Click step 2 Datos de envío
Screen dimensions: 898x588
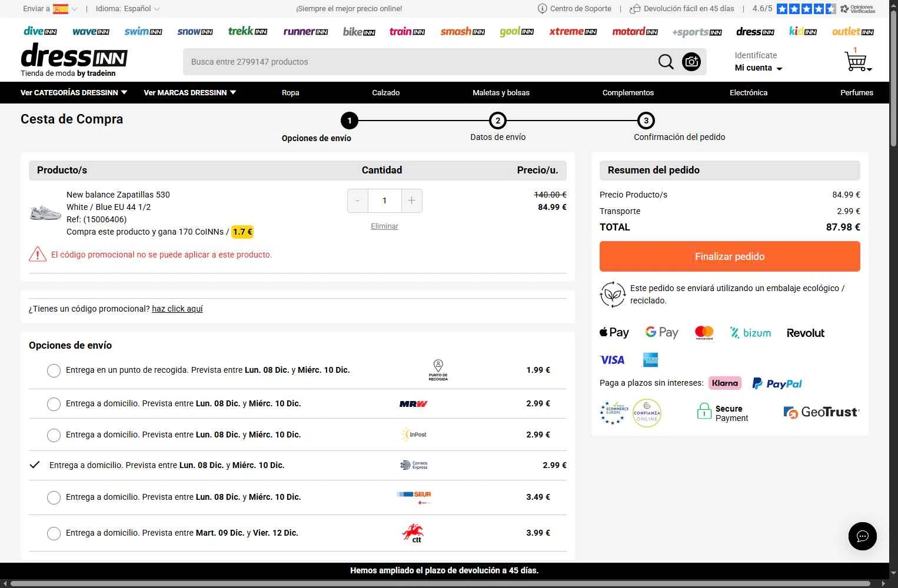tap(498, 128)
